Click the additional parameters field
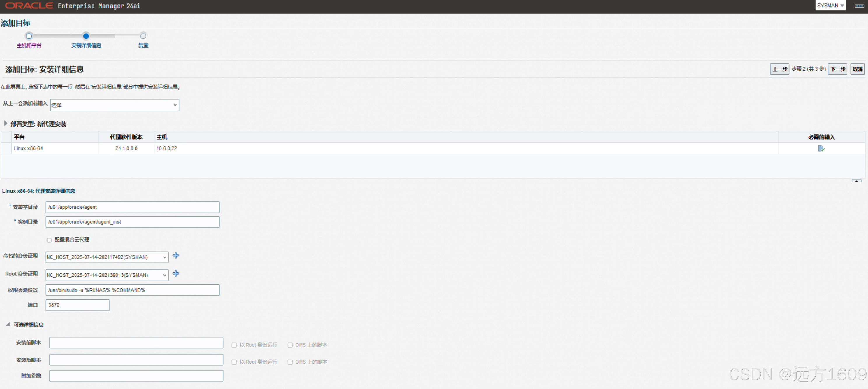 click(x=136, y=376)
